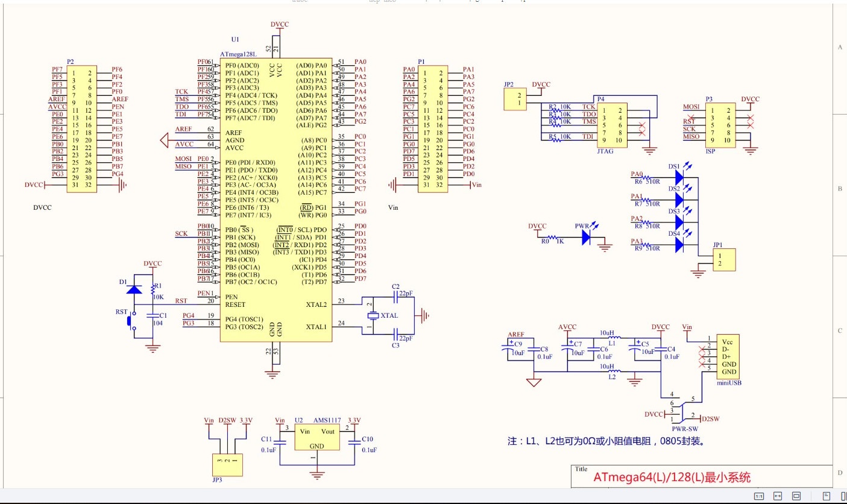
Task: Select the DS4 LED designator
Action: 674,233
